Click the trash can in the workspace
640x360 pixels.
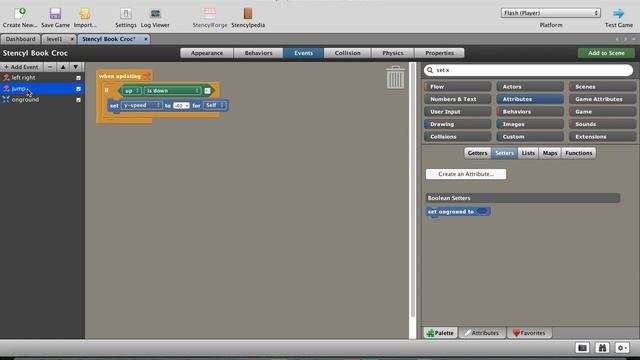pyautogui.click(x=395, y=77)
